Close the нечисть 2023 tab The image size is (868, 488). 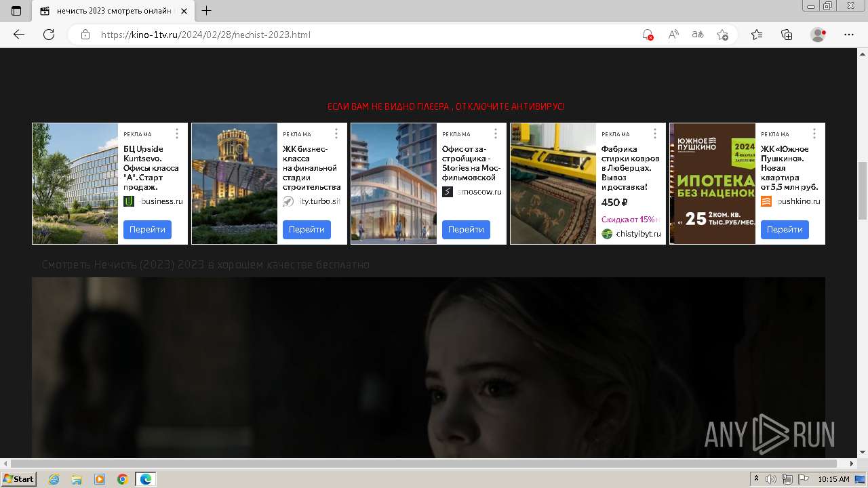185,11
